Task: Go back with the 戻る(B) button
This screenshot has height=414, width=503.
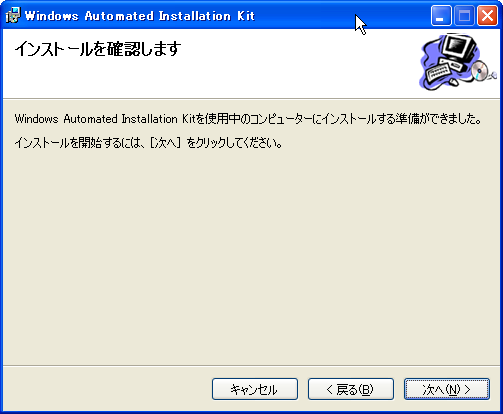Action: click(351, 389)
